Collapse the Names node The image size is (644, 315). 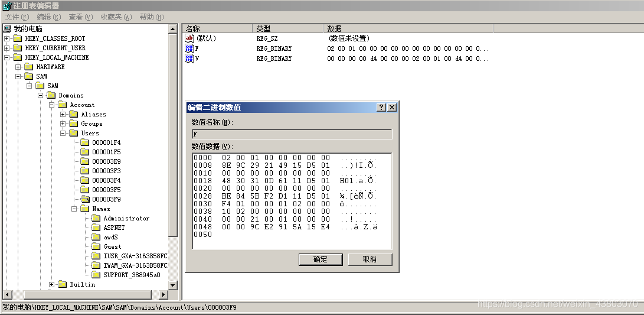pos(74,209)
